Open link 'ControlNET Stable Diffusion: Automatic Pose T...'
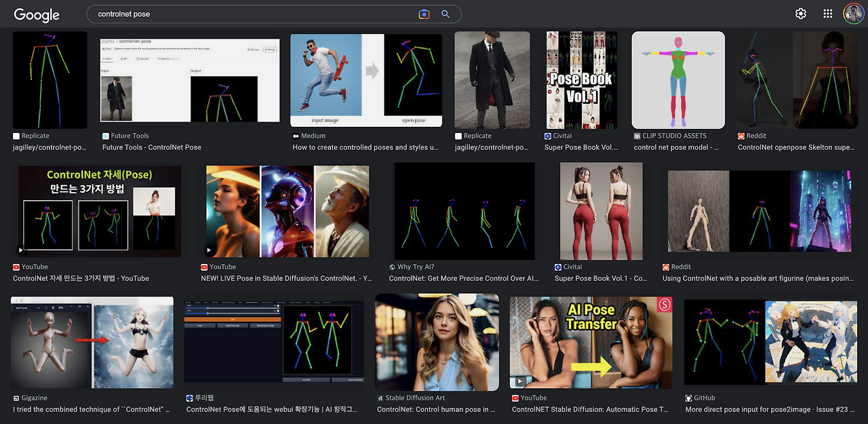868x424 pixels. coord(590,409)
